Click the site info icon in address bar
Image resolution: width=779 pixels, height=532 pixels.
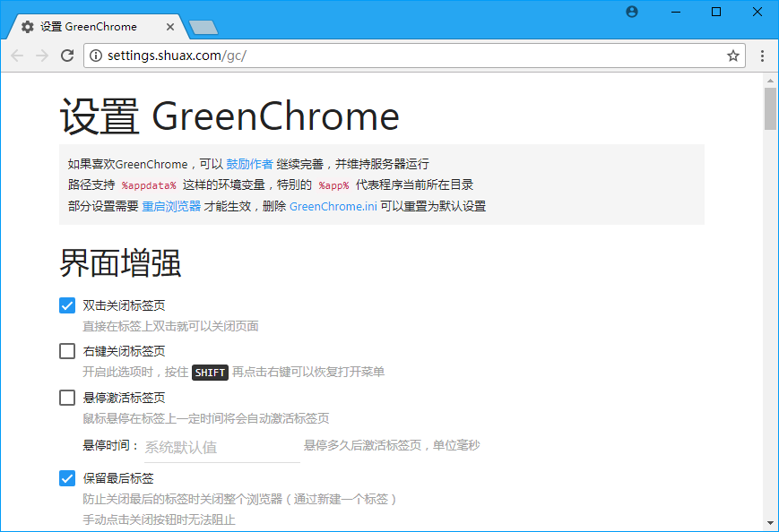pyautogui.click(x=95, y=56)
